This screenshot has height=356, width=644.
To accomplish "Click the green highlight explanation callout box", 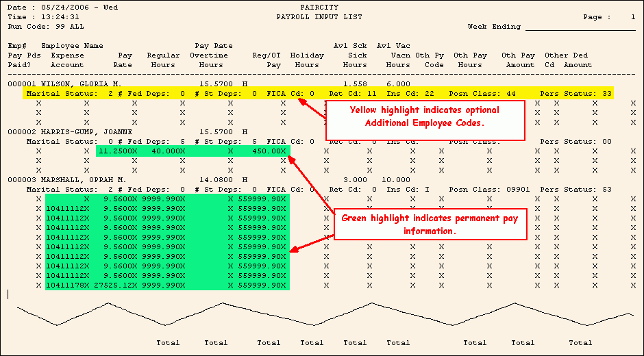I will 430,225.
